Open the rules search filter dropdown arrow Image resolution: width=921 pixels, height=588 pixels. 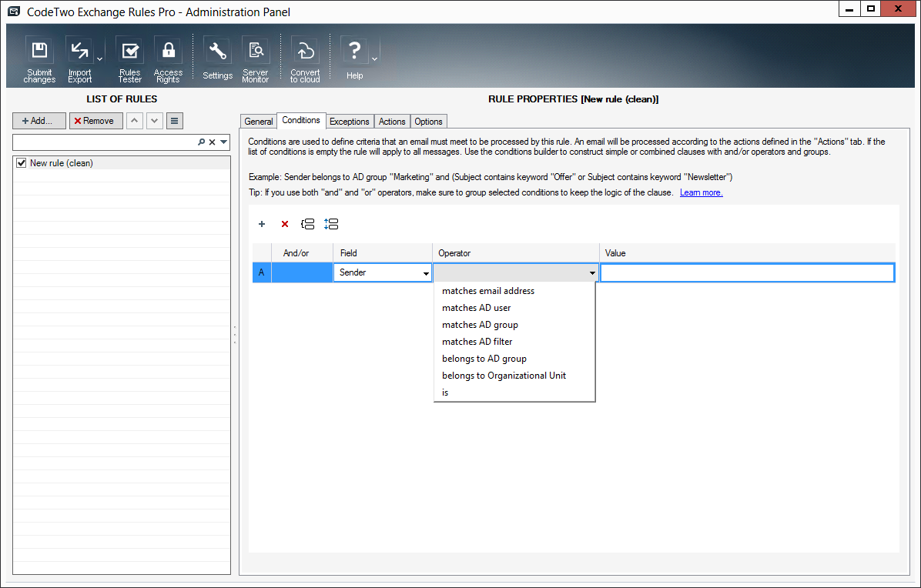[x=224, y=142]
